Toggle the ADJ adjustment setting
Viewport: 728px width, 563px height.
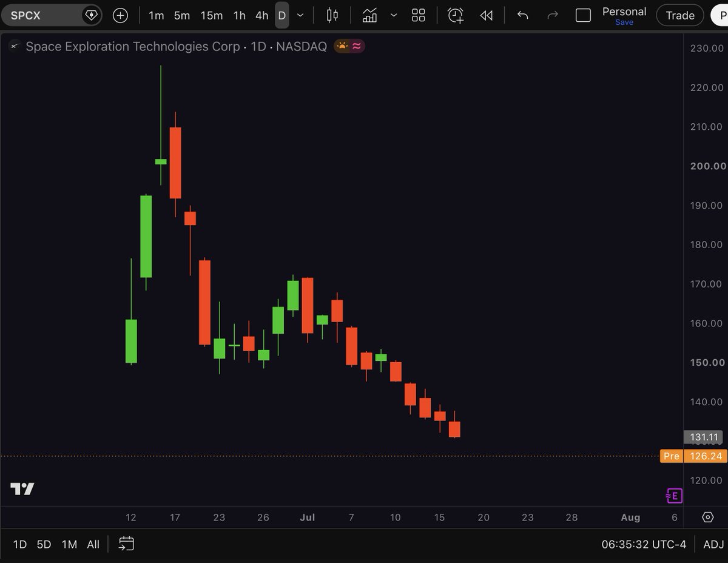[x=713, y=544]
